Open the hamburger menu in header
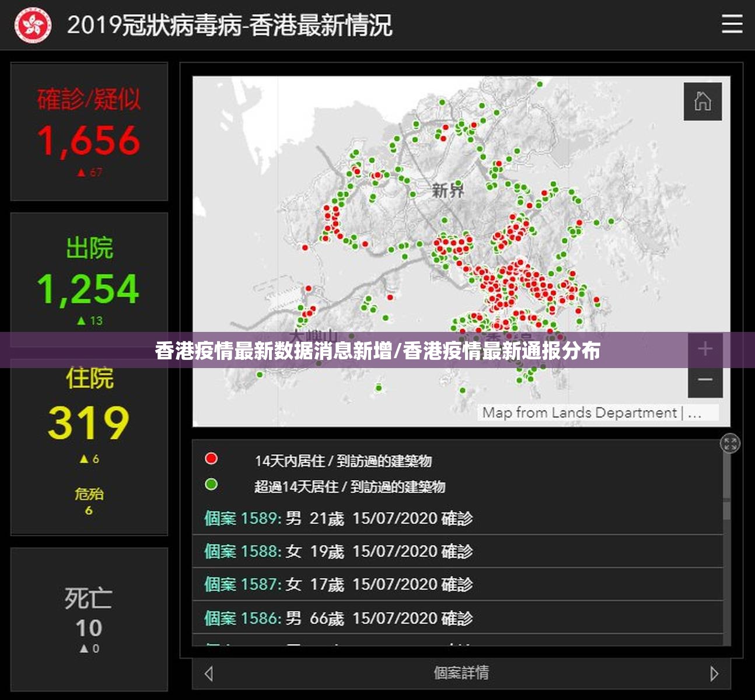 tap(732, 24)
